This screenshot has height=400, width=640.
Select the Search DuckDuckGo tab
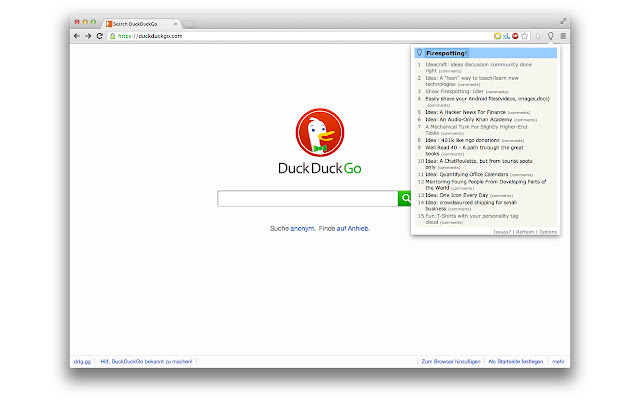(x=141, y=24)
